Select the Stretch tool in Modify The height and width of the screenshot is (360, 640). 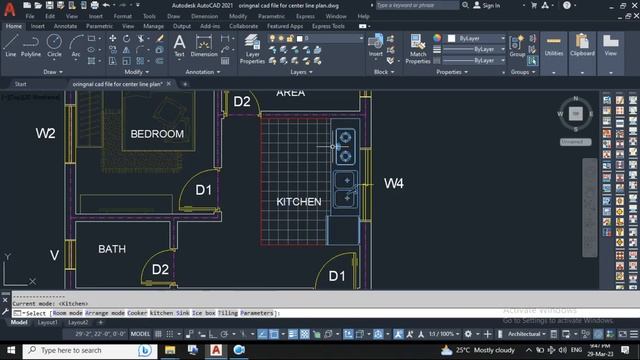(113, 61)
